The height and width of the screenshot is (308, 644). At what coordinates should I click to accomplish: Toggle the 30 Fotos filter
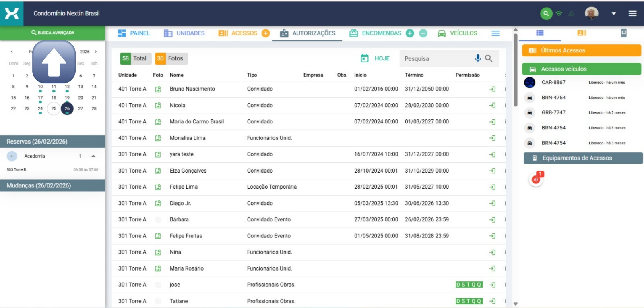[171, 58]
